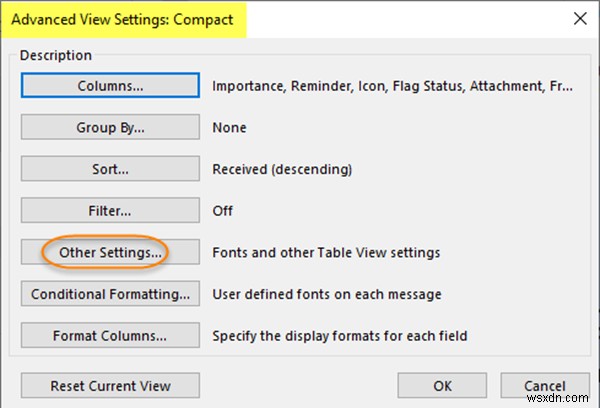Click the column list text beginning 'Importance, Reminder'
Screen dimensions: 600x408
392,86
